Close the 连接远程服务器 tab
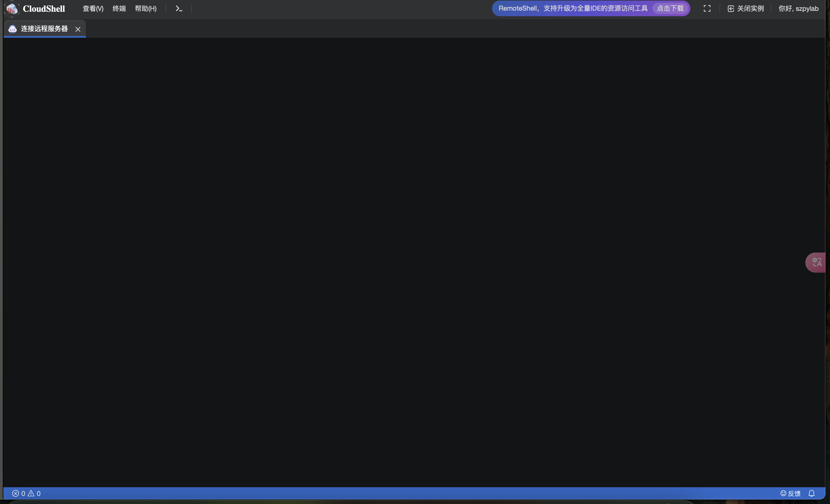The image size is (830, 504). point(78,29)
